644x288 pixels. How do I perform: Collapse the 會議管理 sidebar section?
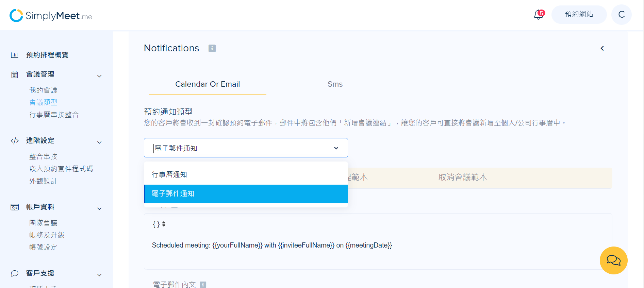(99, 76)
